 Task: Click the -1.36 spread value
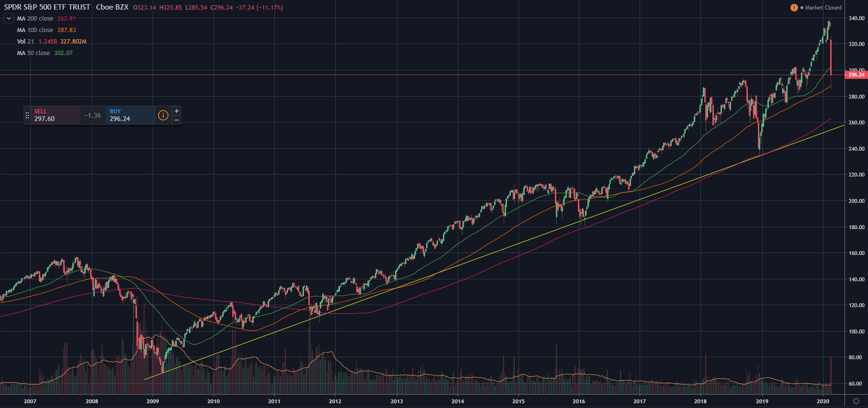coord(93,115)
